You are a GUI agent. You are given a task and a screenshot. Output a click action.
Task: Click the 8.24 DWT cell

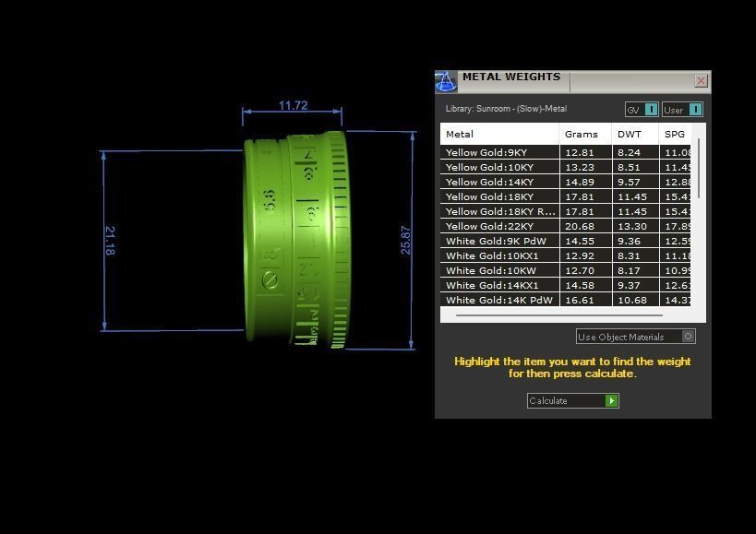[x=635, y=153]
